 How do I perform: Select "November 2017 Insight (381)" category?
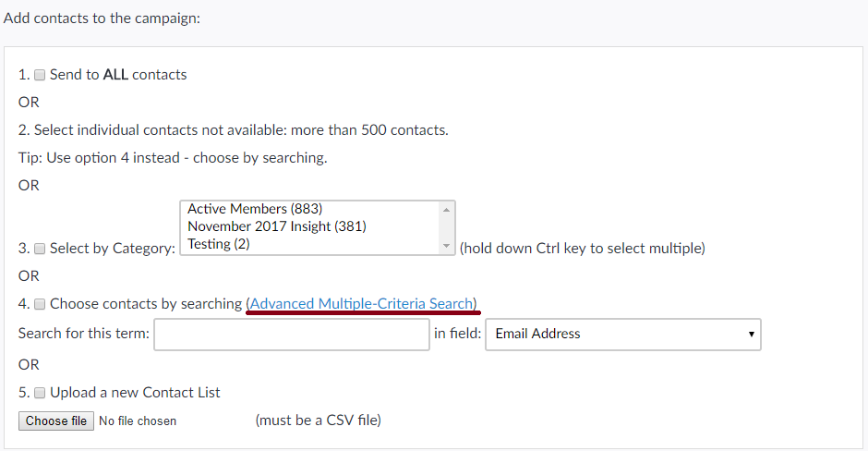(269, 226)
